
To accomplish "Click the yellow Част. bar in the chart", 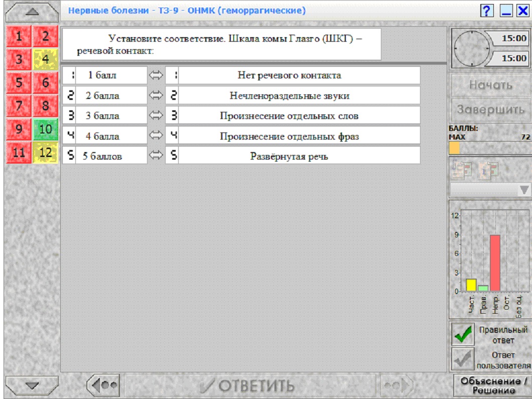I will click(471, 285).
